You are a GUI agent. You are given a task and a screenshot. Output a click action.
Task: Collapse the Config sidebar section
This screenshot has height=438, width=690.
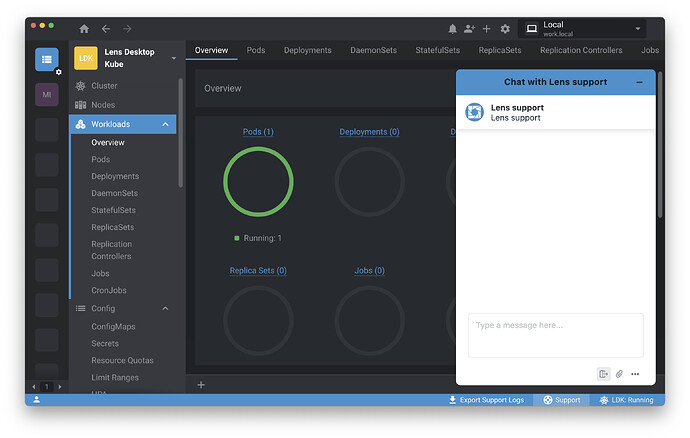(165, 309)
